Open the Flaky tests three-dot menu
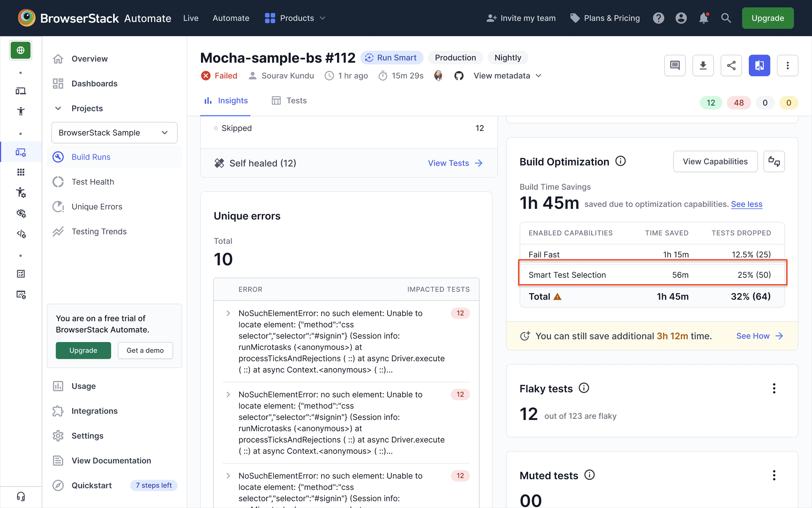Screen dimensions: 812x508 pyautogui.click(x=774, y=388)
